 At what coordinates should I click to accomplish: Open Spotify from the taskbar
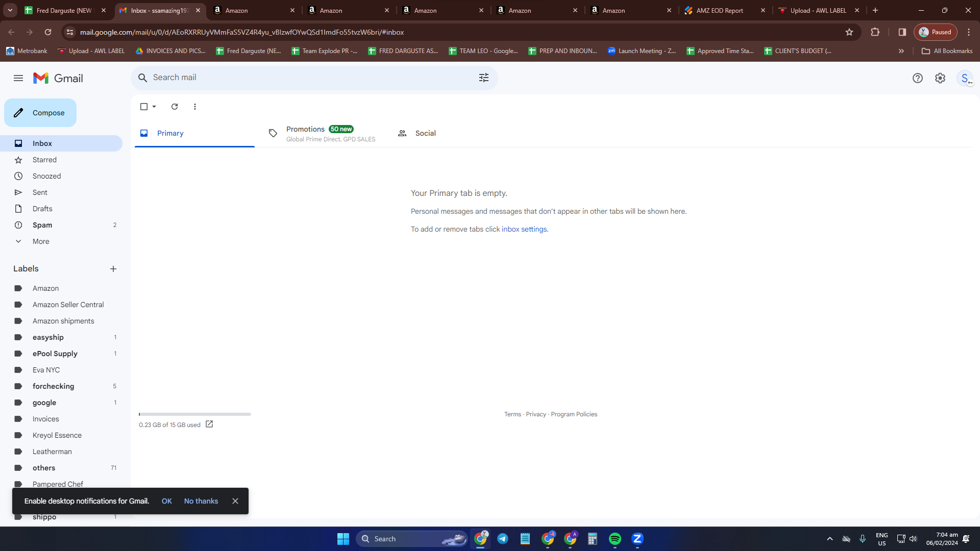tap(615, 539)
